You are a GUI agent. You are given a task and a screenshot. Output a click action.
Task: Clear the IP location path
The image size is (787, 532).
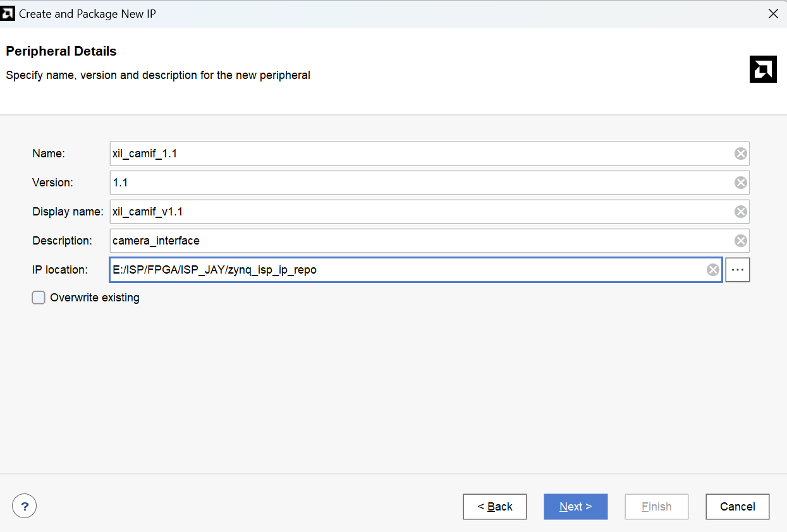(x=712, y=270)
